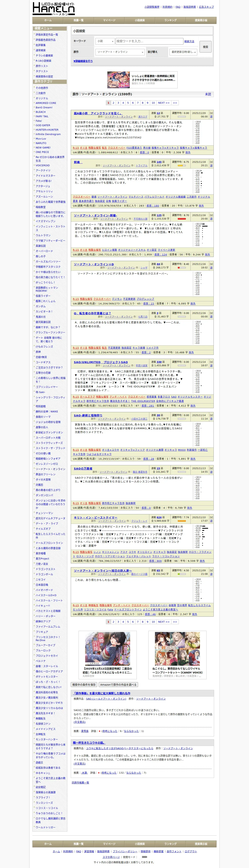Click the rating bar of 剣魂 (6.75)
Image resolution: width=249 pixels, height=868 pixels.
[182, 165]
